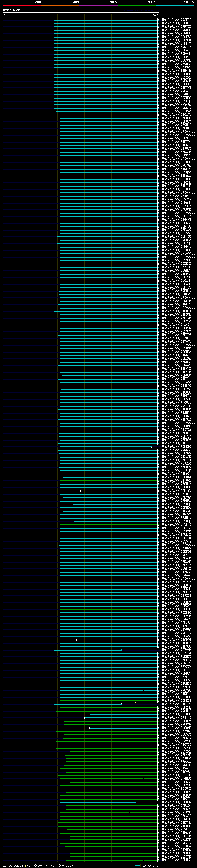The width and height of the screenshot is (197, 868).
Task: Click hit label UniRef100_Q8U4H3
Action: point(177,755)
